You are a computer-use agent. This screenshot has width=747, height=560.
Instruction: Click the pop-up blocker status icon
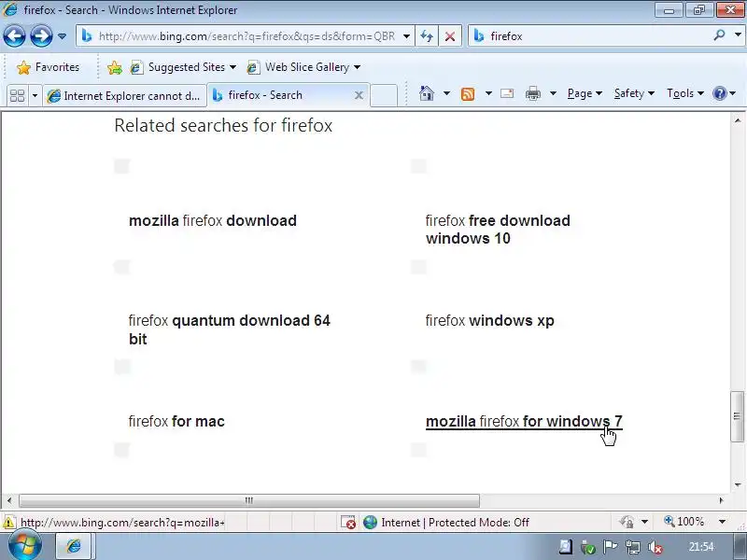[x=348, y=523]
